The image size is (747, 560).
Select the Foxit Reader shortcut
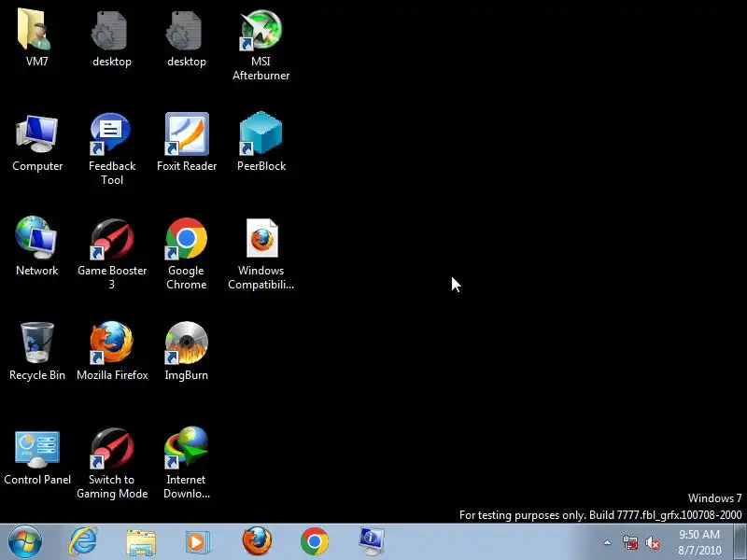(x=186, y=135)
